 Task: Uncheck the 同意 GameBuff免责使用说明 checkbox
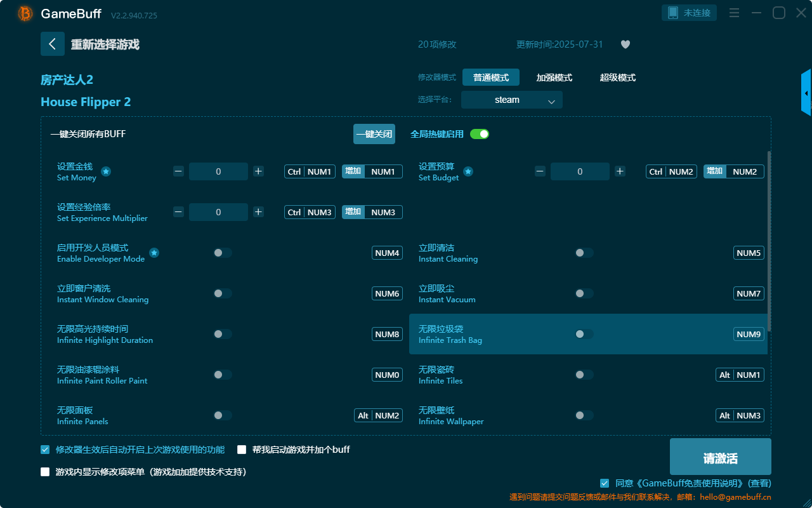pyautogui.click(x=605, y=483)
